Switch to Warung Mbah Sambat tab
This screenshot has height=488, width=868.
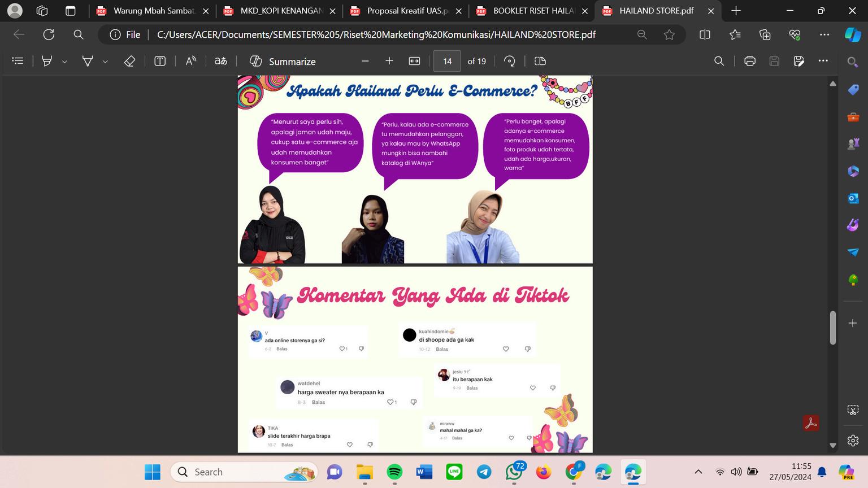click(x=154, y=11)
